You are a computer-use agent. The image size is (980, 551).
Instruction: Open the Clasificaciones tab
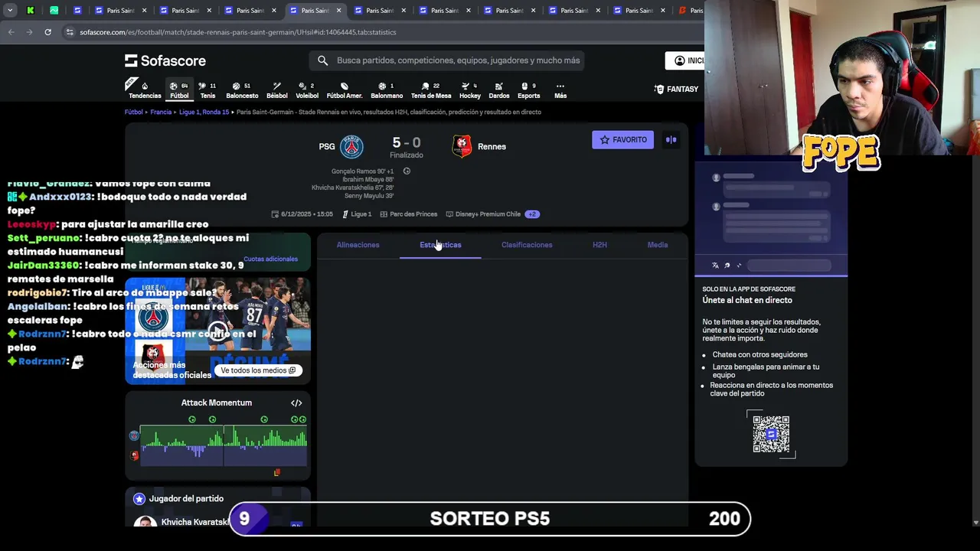[x=527, y=245]
